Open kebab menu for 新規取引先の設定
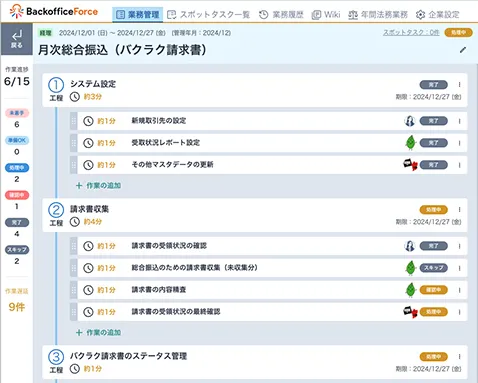 point(459,121)
